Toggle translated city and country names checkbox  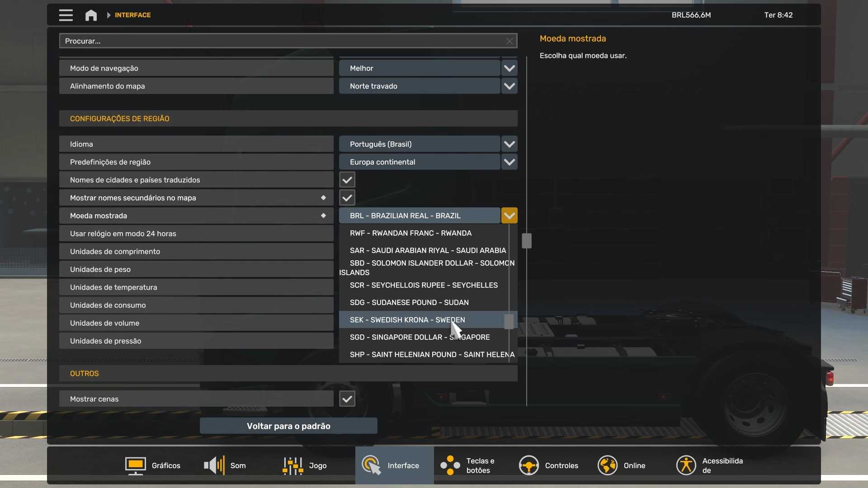pyautogui.click(x=347, y=180)
